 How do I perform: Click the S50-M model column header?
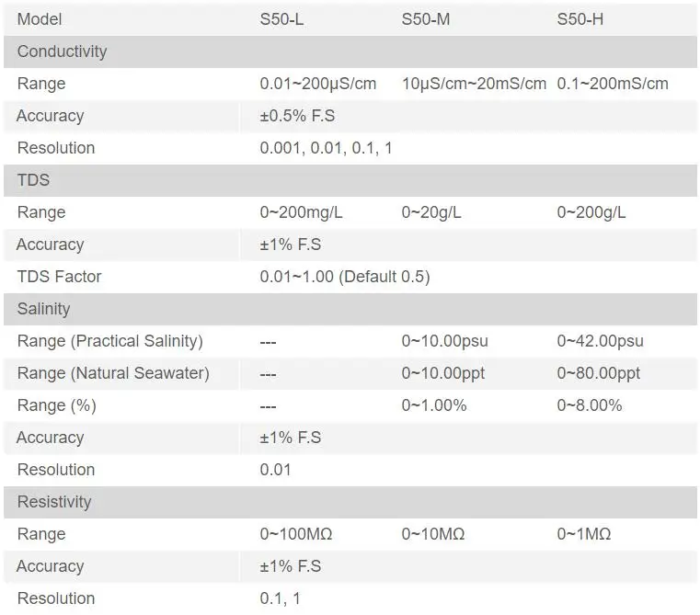tap(426, 19)
